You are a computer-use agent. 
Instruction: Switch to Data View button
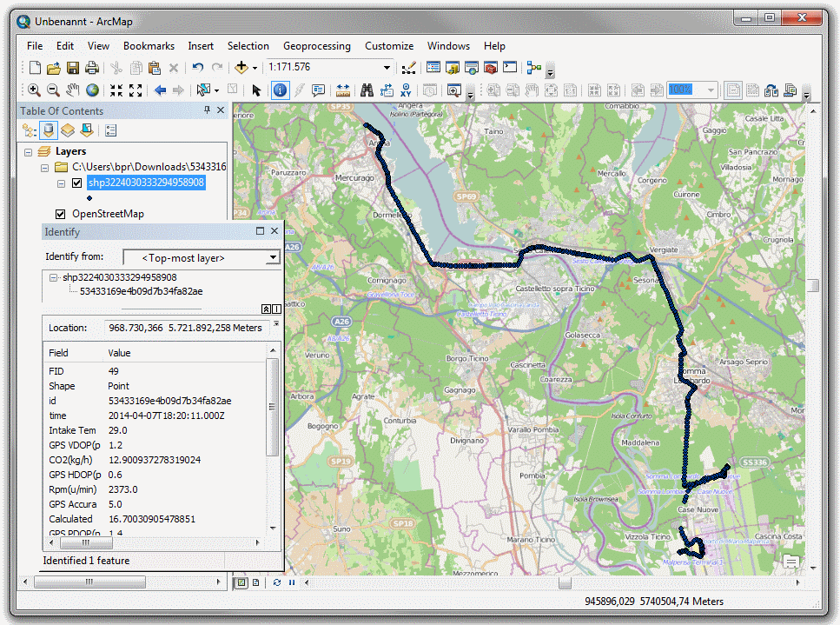241,582
